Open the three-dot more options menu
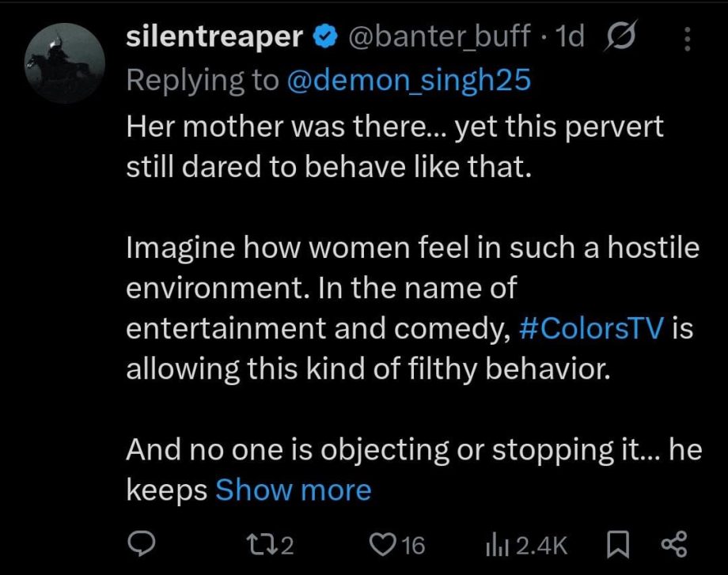Screen dimensions: 728x575 click(x=686, y=38)
